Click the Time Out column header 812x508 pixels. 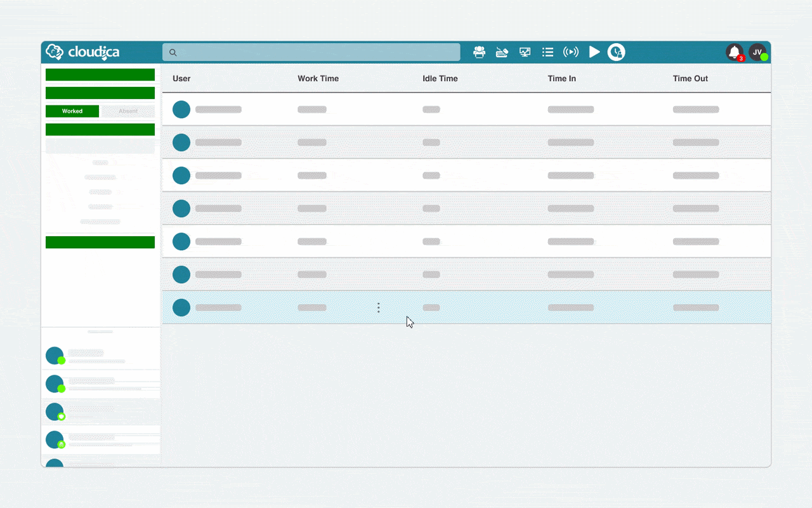(x=690, y=79)
